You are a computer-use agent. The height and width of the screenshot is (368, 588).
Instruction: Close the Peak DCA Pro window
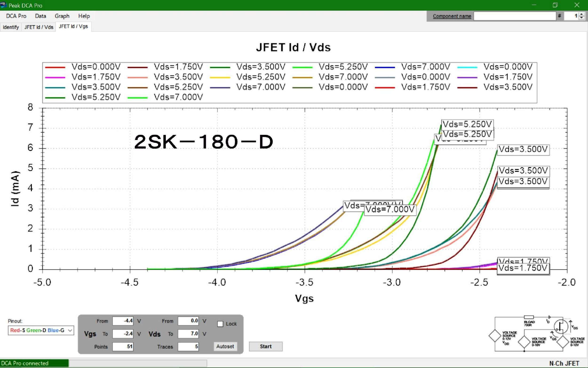coord(576,5)
